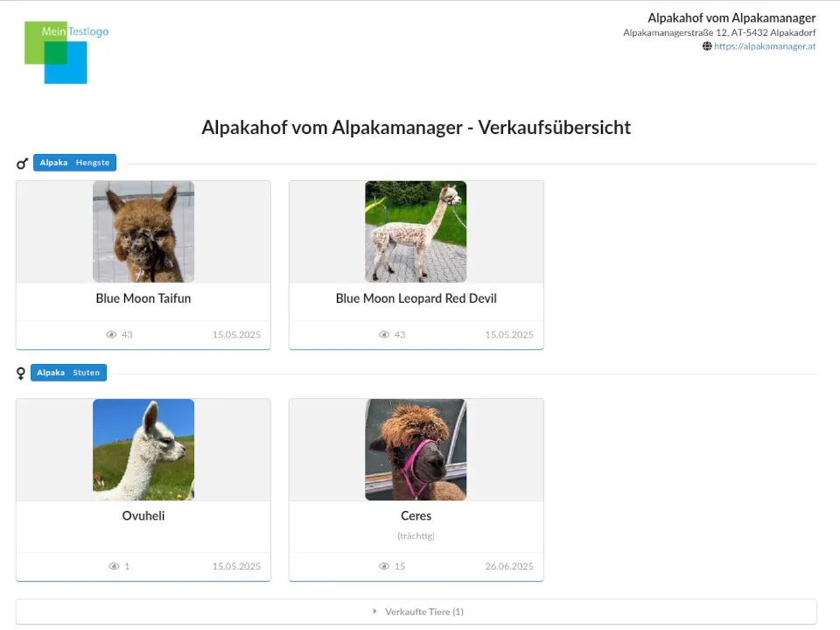Click eye views icon on Ovuheli card
Image resolution: width=840 pixels, height=630 pixels.
click(x=113, y=567)
